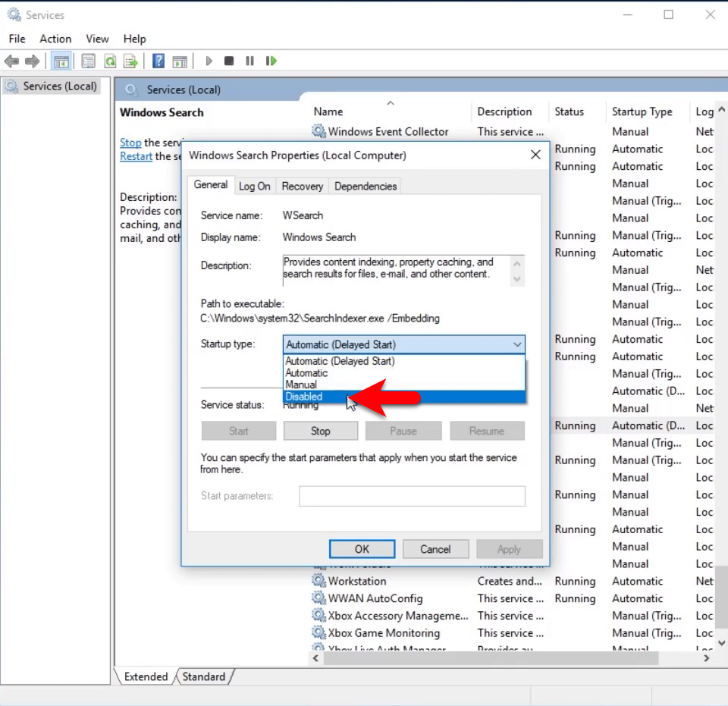Click the Forward arrow toolbar icon
Screen dimensions: 728x706
(x=32, y=61)
